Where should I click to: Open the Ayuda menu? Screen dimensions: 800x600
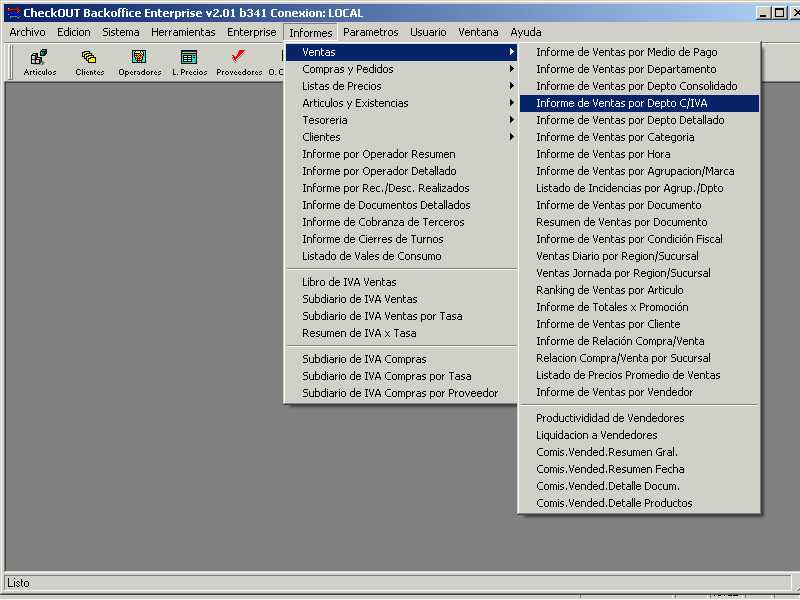tap(526, 32)
